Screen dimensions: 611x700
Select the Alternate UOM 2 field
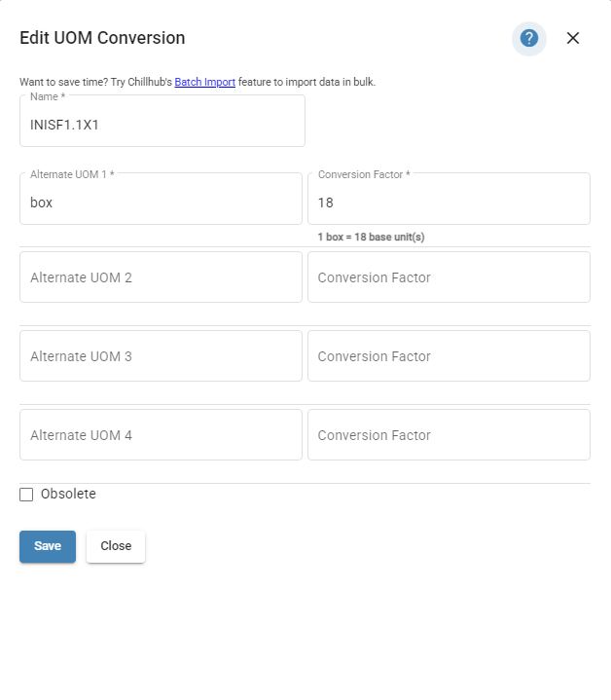(x=161, y=277)
